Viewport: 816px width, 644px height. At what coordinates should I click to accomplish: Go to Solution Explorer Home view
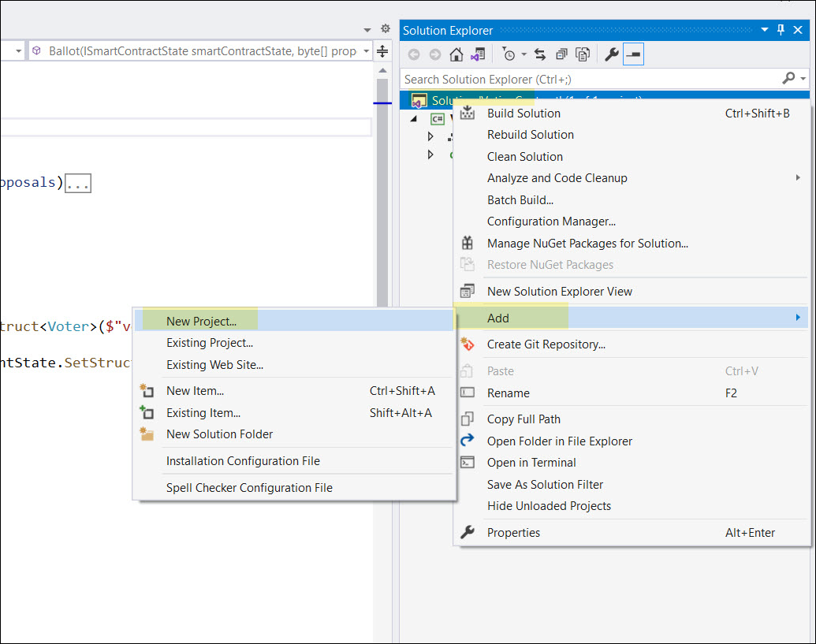(456, 54)
